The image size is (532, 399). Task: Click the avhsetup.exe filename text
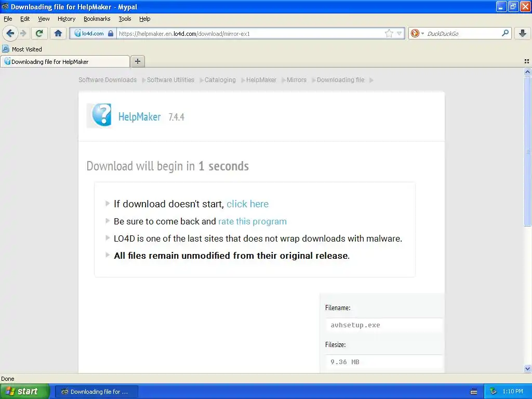[355, 325]
